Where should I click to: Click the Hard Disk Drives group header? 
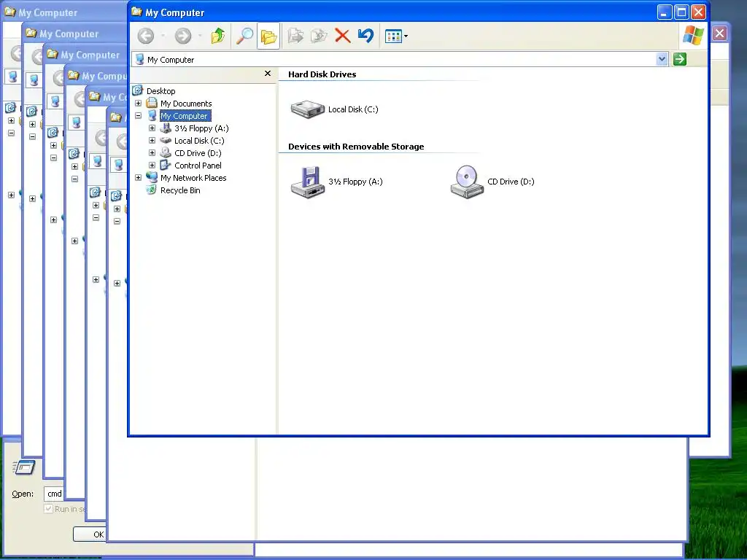[x=322, y=74]
